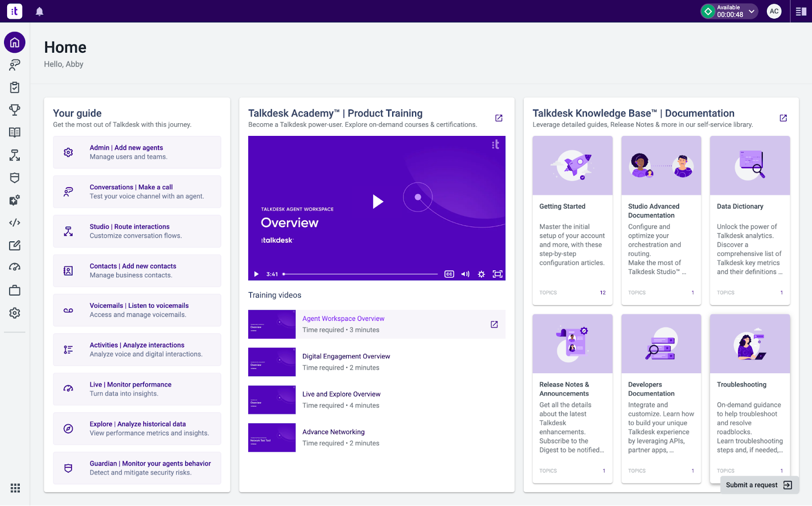Image resolution: width=812 pixels, height=506 pixels.
Task: Click the Talkdesk logo icon
Action: tap(15, 11)
